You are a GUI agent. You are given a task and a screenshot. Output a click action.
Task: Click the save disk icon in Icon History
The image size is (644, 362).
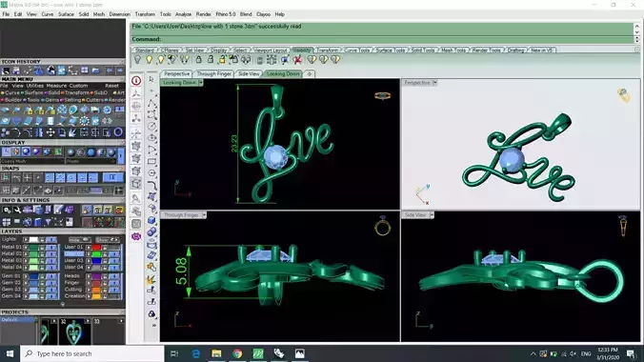(16, 70)
